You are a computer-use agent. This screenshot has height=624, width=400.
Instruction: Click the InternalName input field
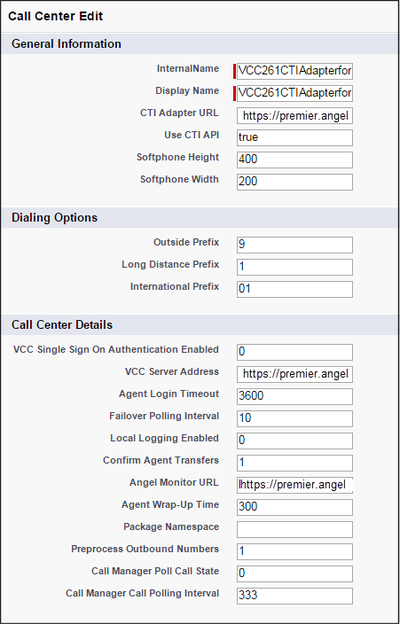coord(295,71)
